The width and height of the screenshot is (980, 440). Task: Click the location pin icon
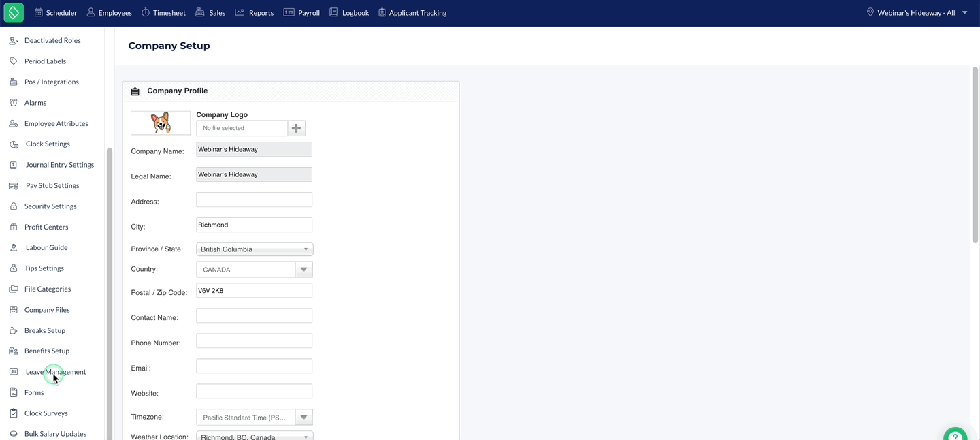[x=870, y=12]
